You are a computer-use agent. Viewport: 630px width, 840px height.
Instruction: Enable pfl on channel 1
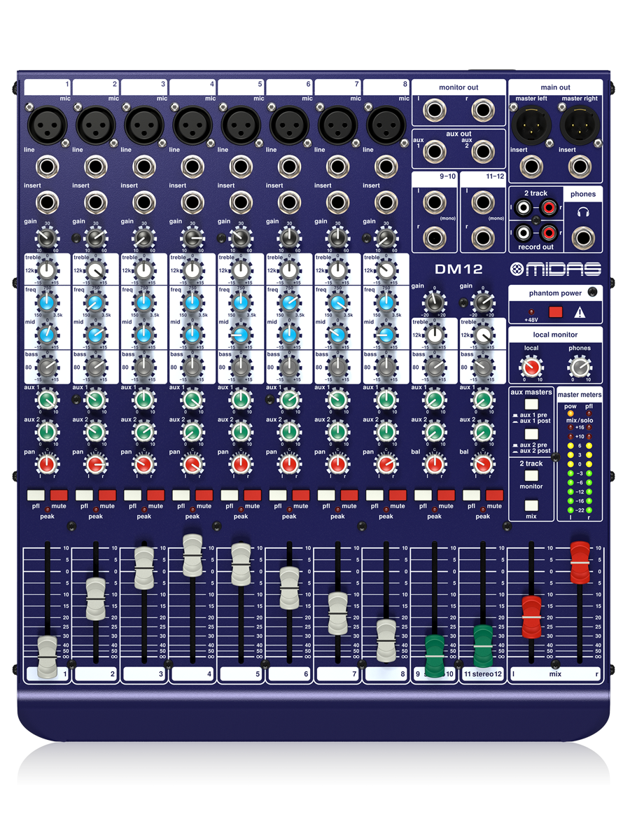pos(35,495)
